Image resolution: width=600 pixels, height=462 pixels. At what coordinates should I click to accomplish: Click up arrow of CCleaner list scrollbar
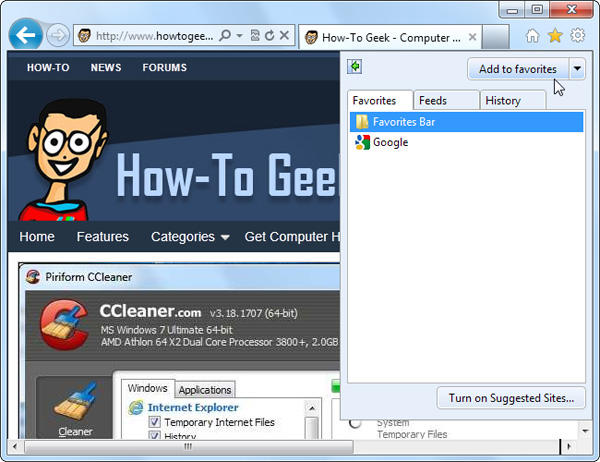pyautogui.click(x=312, y=408)
